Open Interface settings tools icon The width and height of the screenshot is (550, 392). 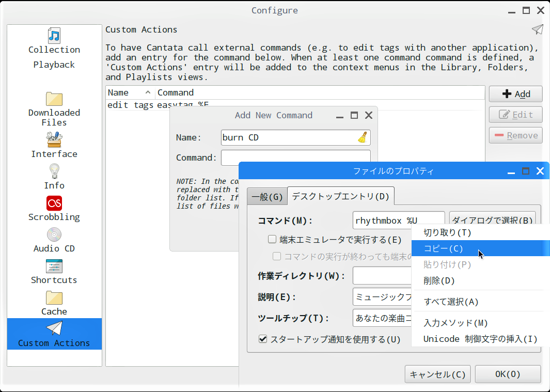pyautogui.click(x=54, y=139)
